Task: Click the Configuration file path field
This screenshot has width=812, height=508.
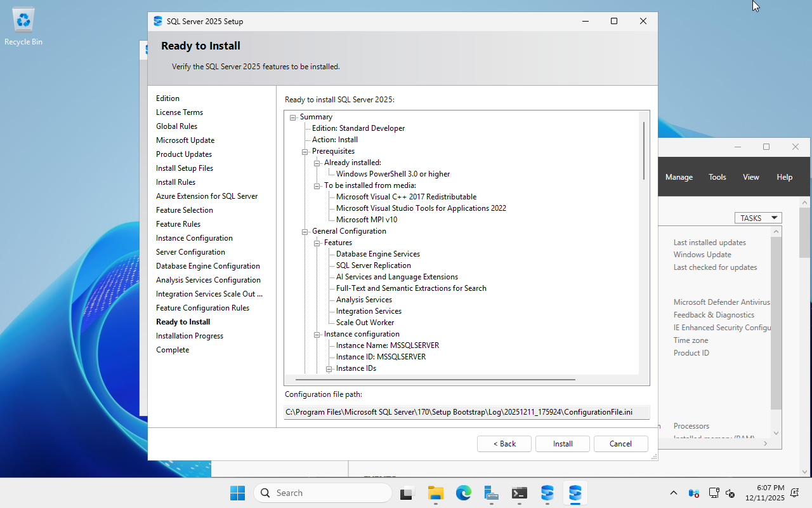Action: 466,412
